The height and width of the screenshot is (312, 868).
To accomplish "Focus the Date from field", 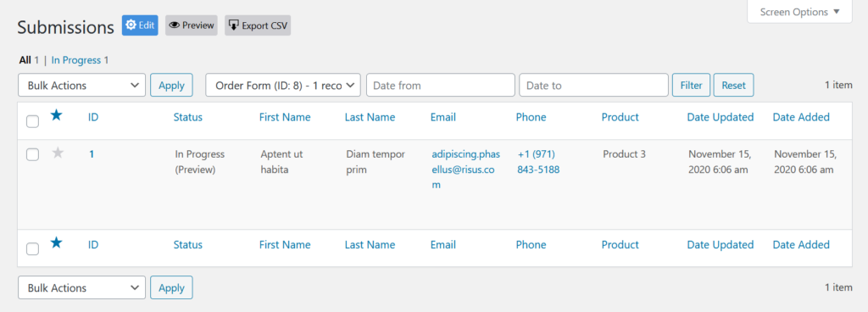I will click(441, 85).
